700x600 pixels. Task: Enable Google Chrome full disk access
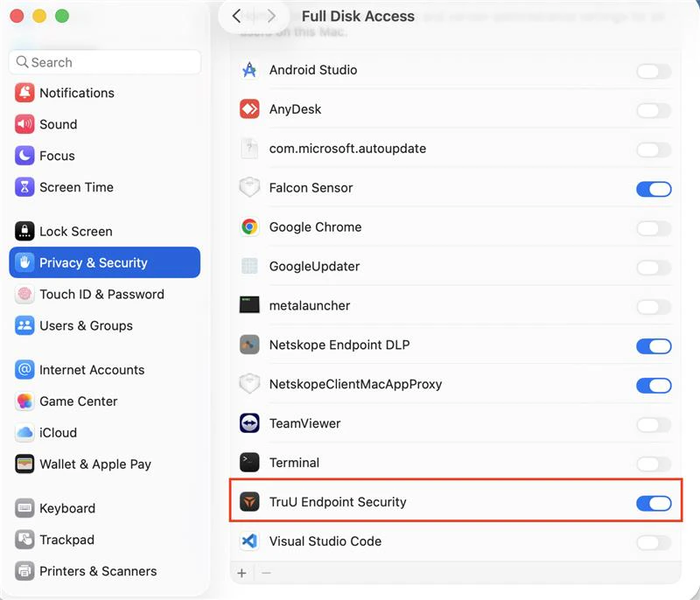tap(654, 228)
